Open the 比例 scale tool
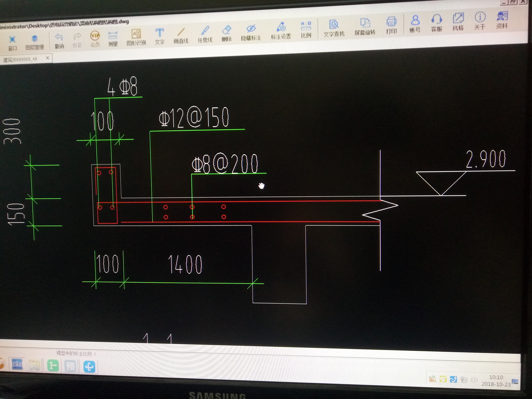 pyautogui.click(x=306, y=30)
